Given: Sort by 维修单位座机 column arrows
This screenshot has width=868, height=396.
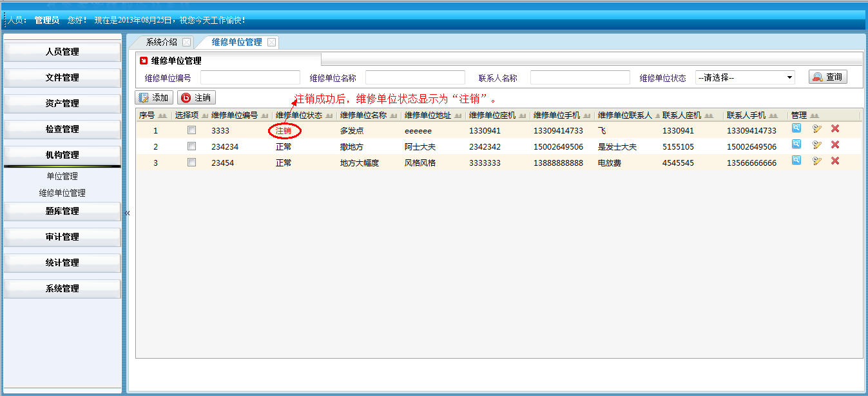Looking at the screenshot, I should (x=523, y=115).
